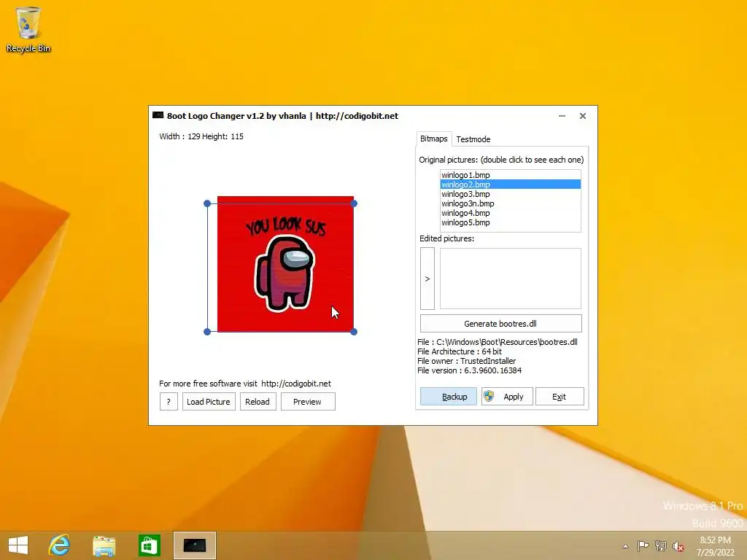Open File Explorer from the taskbar

(x=104, y=545)
